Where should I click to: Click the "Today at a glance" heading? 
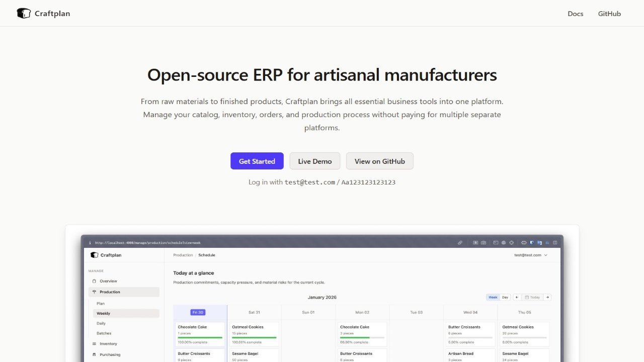point(194,273)
